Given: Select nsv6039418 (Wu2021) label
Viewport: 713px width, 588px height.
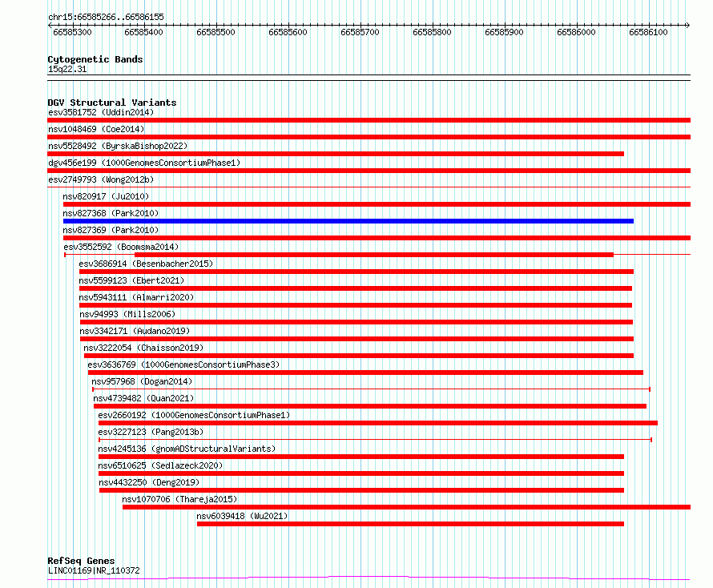Looking at the screenshot, I should tap(242, 516).
